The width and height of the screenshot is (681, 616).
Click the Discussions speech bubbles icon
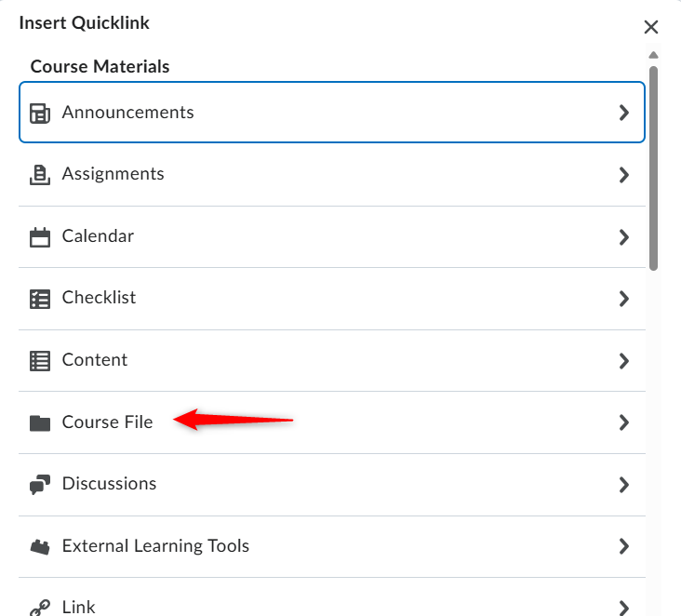pyautogui.click(x=40, y=485)
